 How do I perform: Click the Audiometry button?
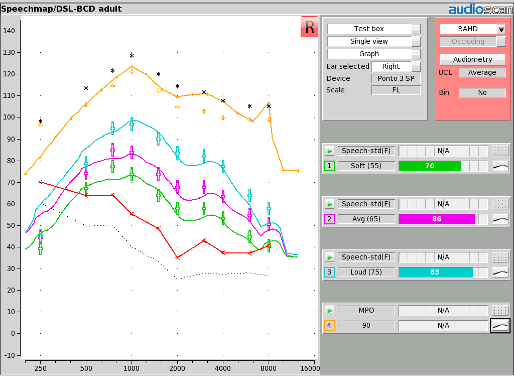(472, 60)
